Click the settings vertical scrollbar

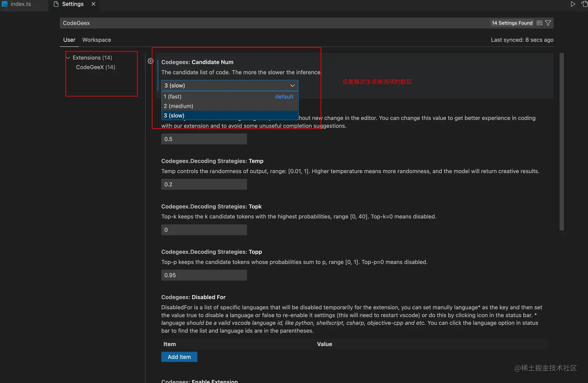point(562,142)
